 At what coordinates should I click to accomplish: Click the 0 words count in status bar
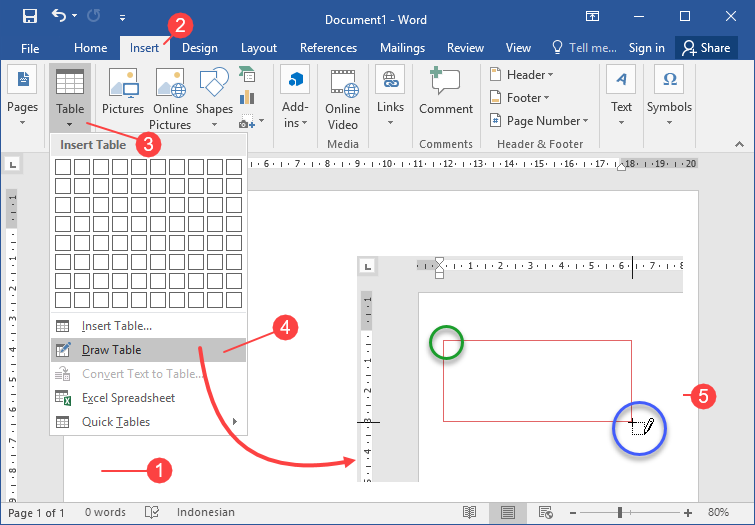[x=105, y=512]
